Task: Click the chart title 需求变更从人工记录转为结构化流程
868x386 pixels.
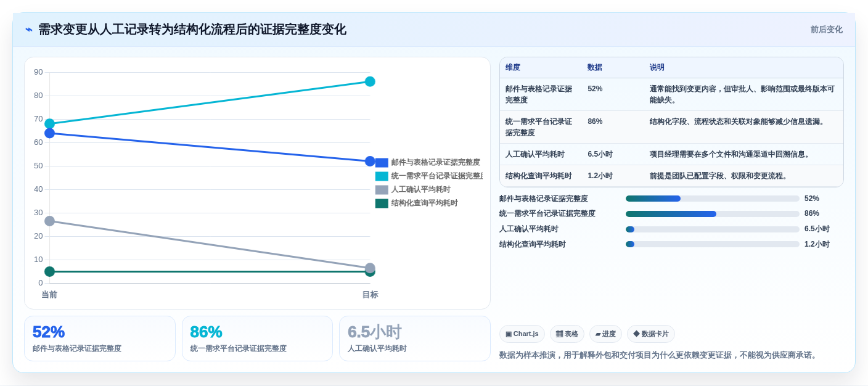Action: tap(192, 30)
